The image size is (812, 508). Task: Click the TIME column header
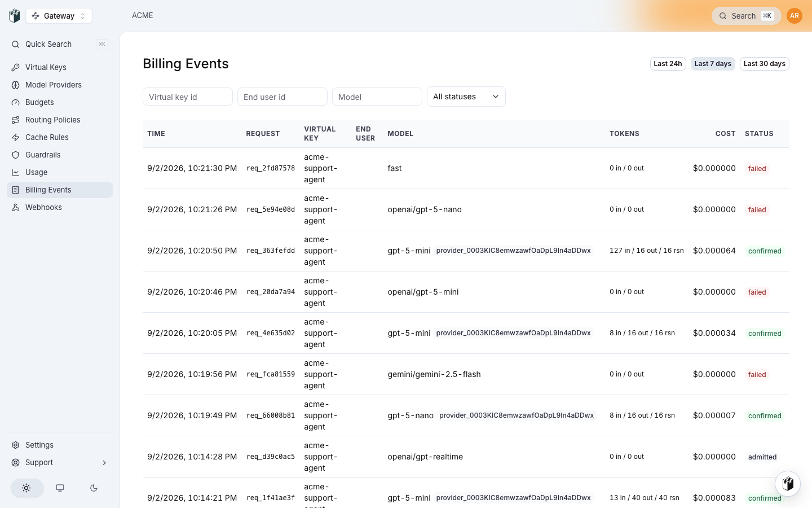(156, 134)
